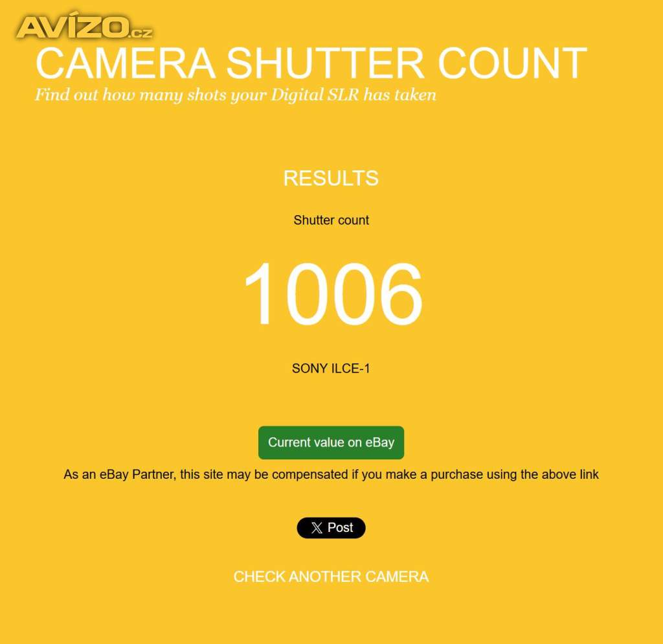Click the word COUNT in page title
Image resolution: width=663 pixels, height=644 pixels.
click(513, 63)
